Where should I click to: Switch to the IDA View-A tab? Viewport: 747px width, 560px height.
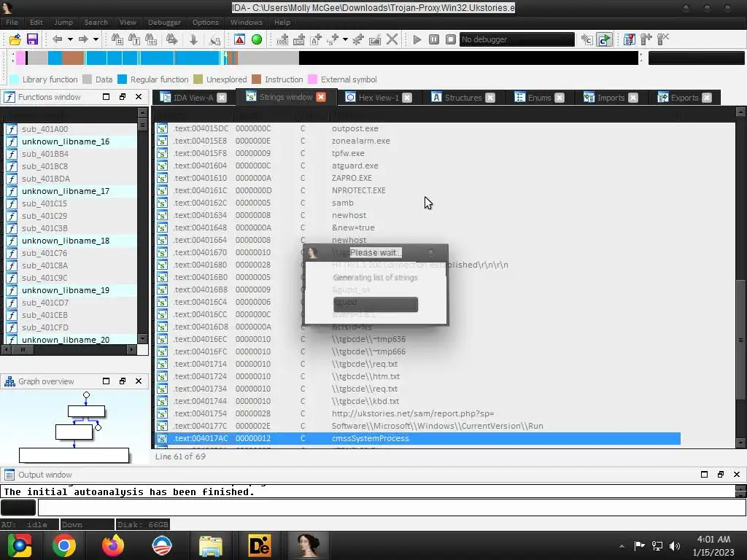pyautogui.click(x=193, y=98)
